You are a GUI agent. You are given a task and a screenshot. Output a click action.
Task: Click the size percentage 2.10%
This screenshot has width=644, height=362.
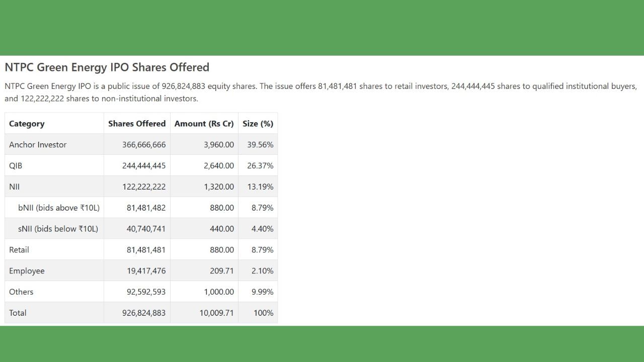(263, 271)
